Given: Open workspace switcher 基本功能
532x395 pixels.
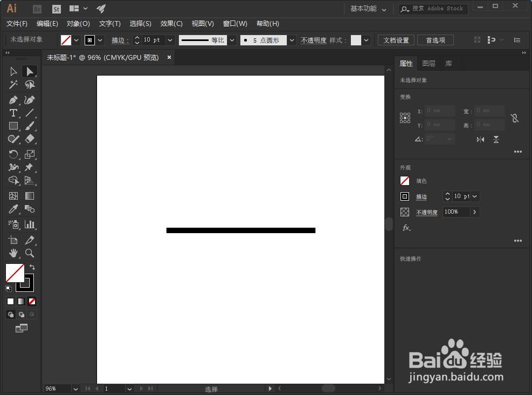Looking at the screenshot, I should (x=368, y=9).
